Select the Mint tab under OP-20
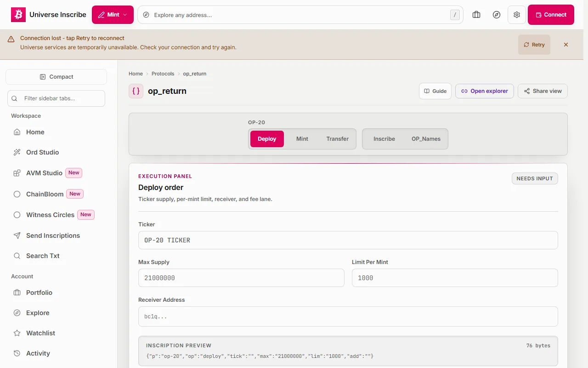Viewport: 588px width, 368px height. (302, 139)
